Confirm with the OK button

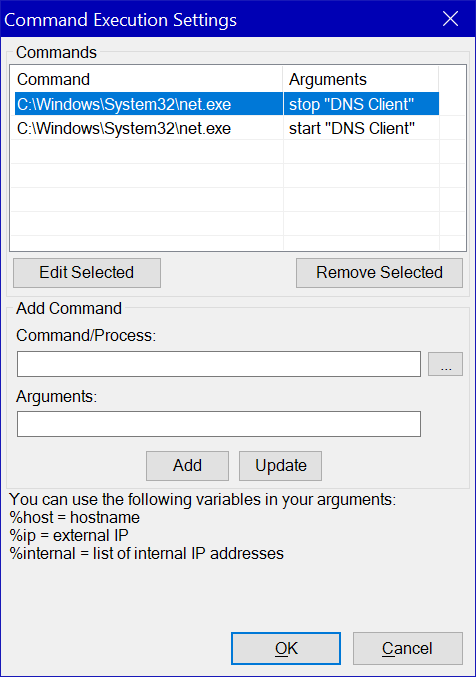click(286, 649)
